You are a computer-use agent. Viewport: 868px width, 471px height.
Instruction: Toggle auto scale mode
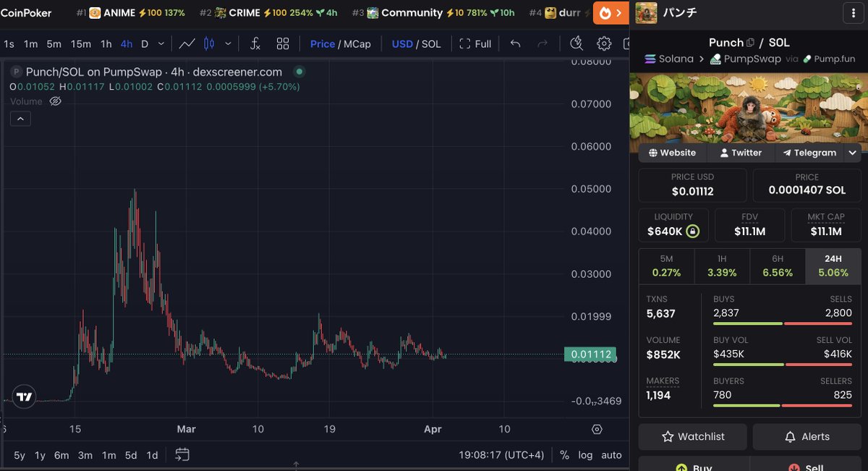point(611,455)
